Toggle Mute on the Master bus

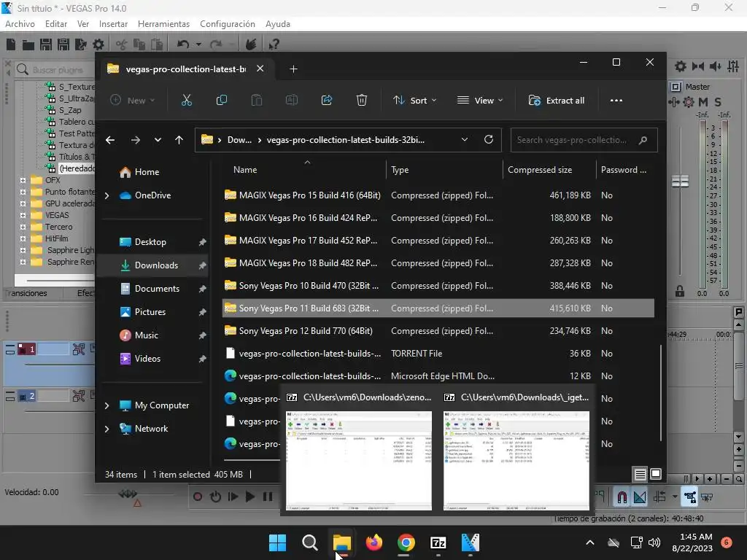click(x=703, y=102)
